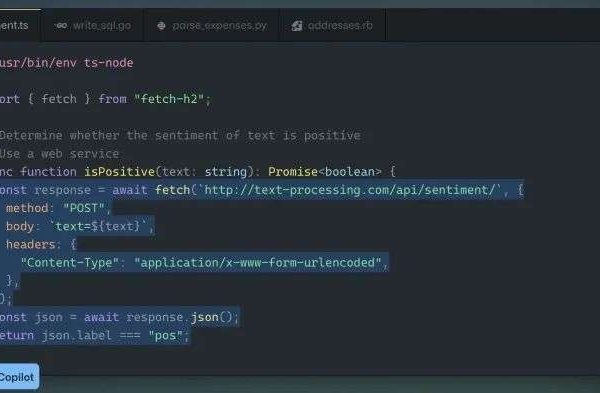Select the addresses.rb tab
The width and height of the screenshot is (600, 393).
pyautogui.click(x=332, y=26)
